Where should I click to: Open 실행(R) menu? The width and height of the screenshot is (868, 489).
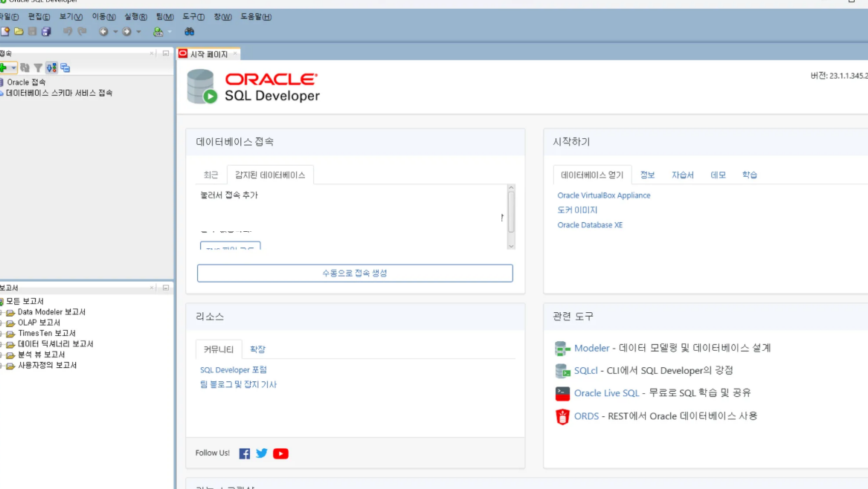click(135, 16)
